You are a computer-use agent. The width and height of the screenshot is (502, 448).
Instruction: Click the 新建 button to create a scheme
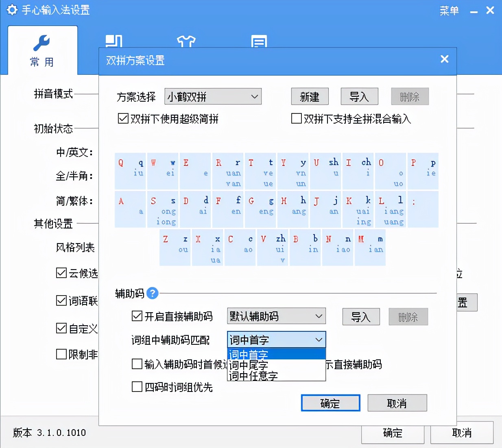[x=310, y=96]
